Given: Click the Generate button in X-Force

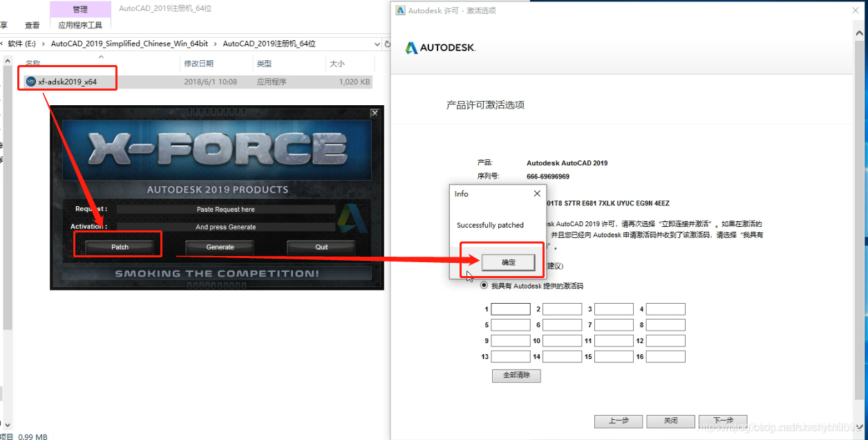Looking at the screenshot, I should click(220, 247).
